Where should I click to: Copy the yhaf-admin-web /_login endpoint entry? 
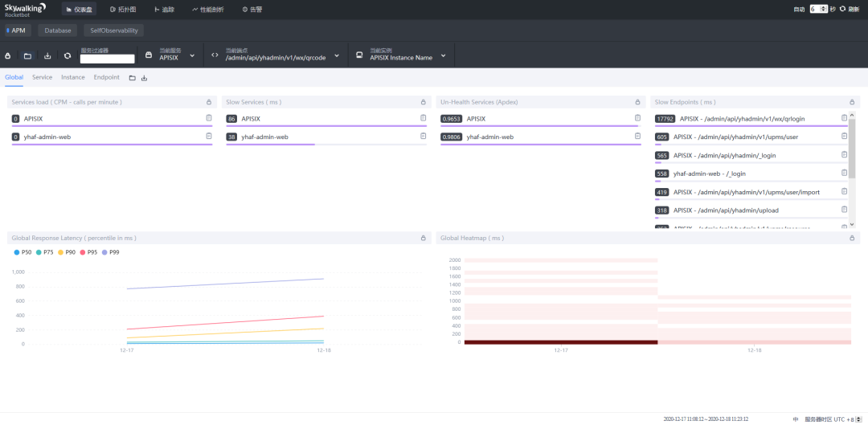point(844,173)
